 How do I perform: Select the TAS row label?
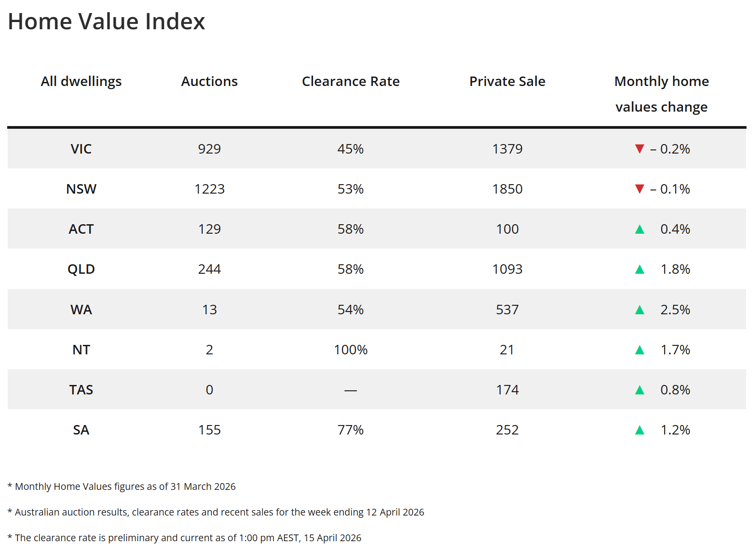[x=81, y=390]
